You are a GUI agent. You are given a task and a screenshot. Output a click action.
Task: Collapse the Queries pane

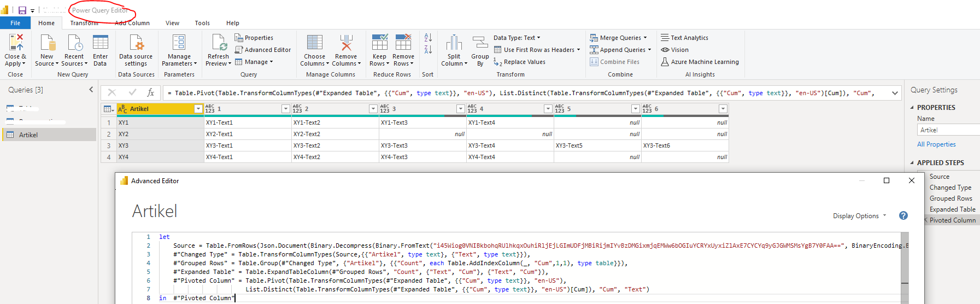pos(91,90)
